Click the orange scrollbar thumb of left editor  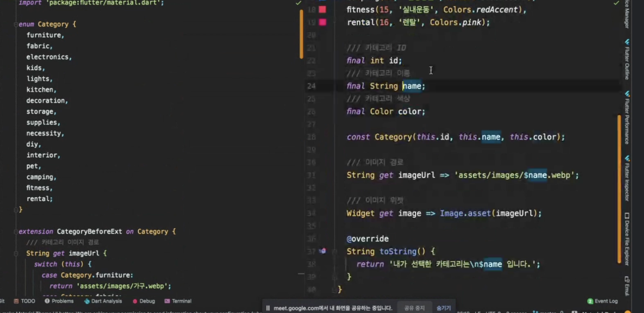(x=301, y=34)
